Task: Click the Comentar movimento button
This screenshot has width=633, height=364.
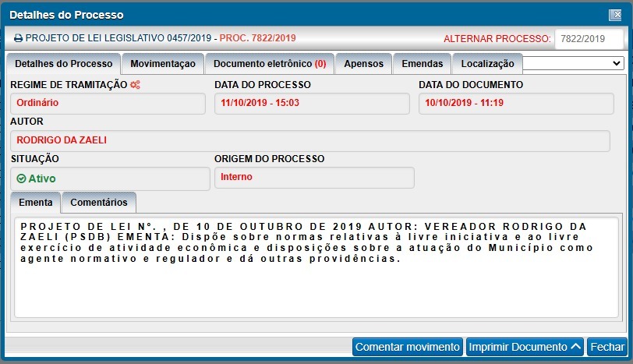Action: click(x=407, y=347)
